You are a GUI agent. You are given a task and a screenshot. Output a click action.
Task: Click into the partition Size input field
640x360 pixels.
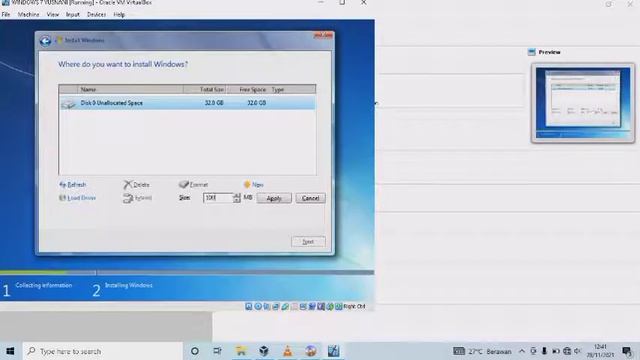tap(218, 198)
